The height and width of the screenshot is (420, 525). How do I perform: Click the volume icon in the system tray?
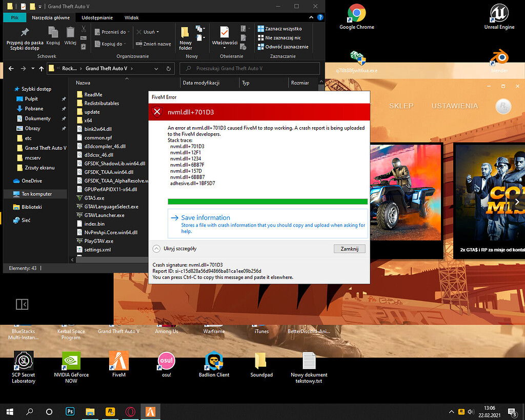coord(471,412)
